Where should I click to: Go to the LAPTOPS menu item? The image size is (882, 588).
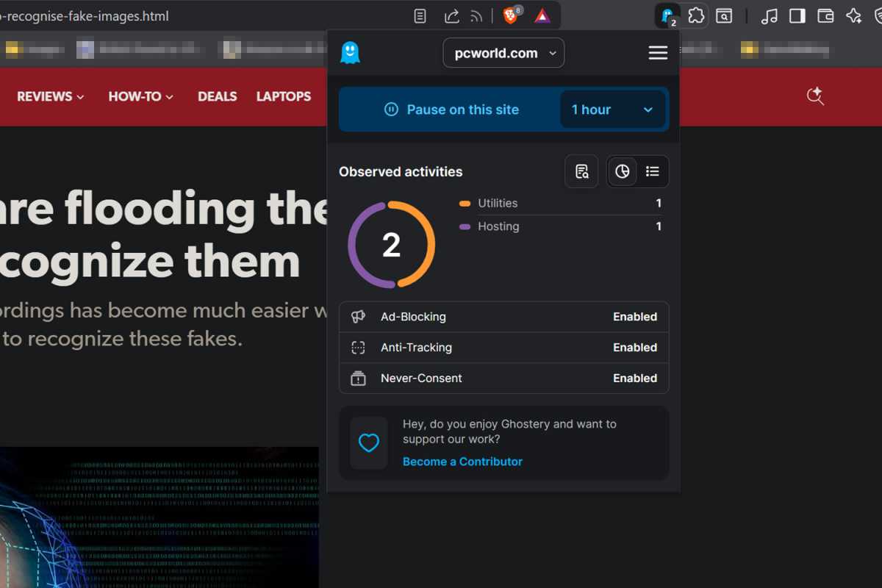(x=283, y=96)
